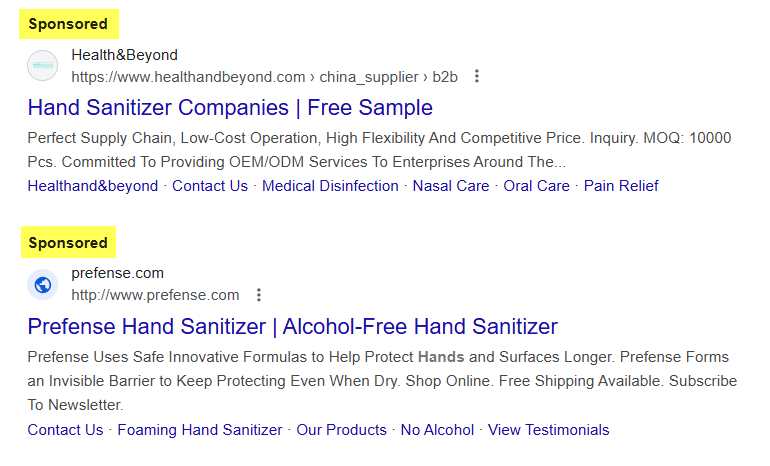Go to the Medical Disinfection sitelink
This screenshot has width=770, height=466.
coord(330,186)
